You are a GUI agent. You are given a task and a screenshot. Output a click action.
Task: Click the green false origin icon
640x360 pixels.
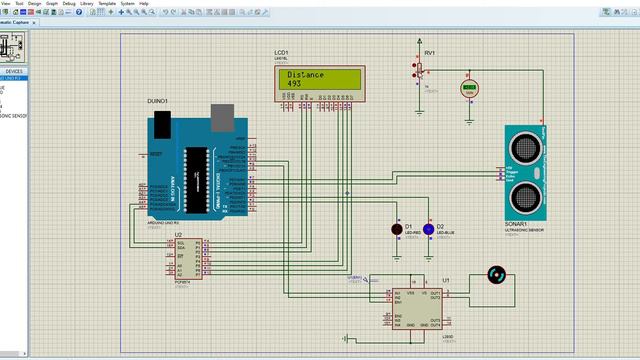click(111, 12)
